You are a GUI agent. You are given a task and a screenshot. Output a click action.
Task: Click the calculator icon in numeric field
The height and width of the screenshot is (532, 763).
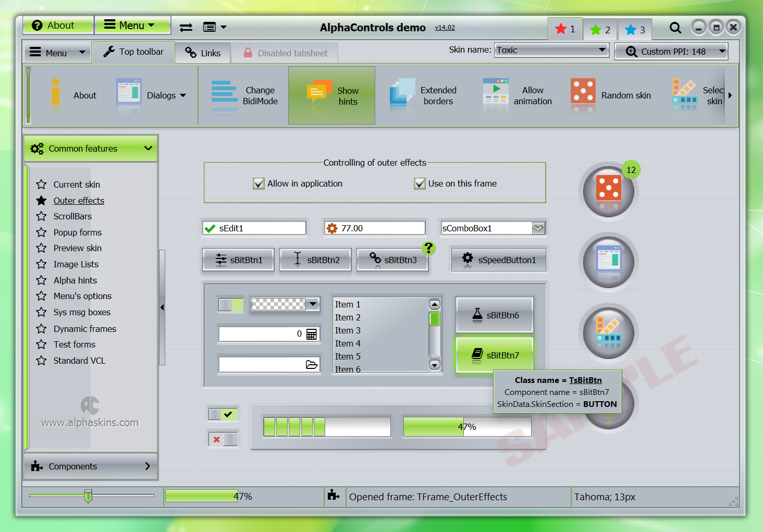click(x=312, y=334)
